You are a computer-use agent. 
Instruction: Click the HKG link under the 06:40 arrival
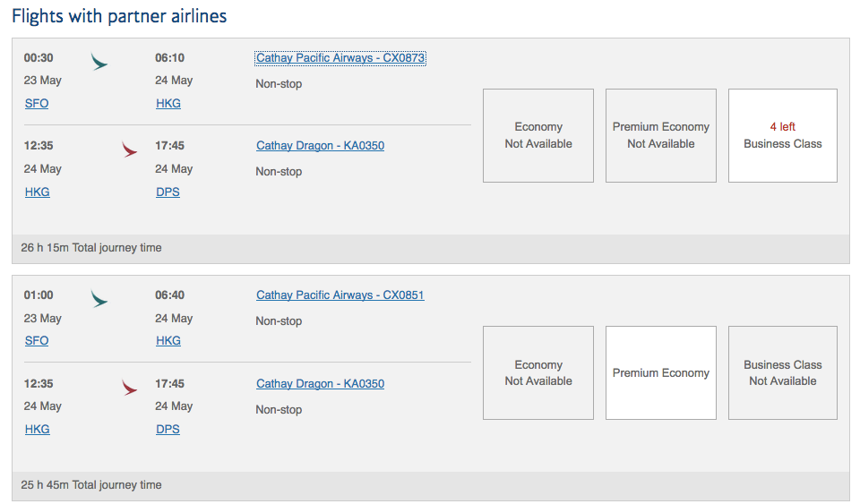pyautogui.click(x=168, y=341)
